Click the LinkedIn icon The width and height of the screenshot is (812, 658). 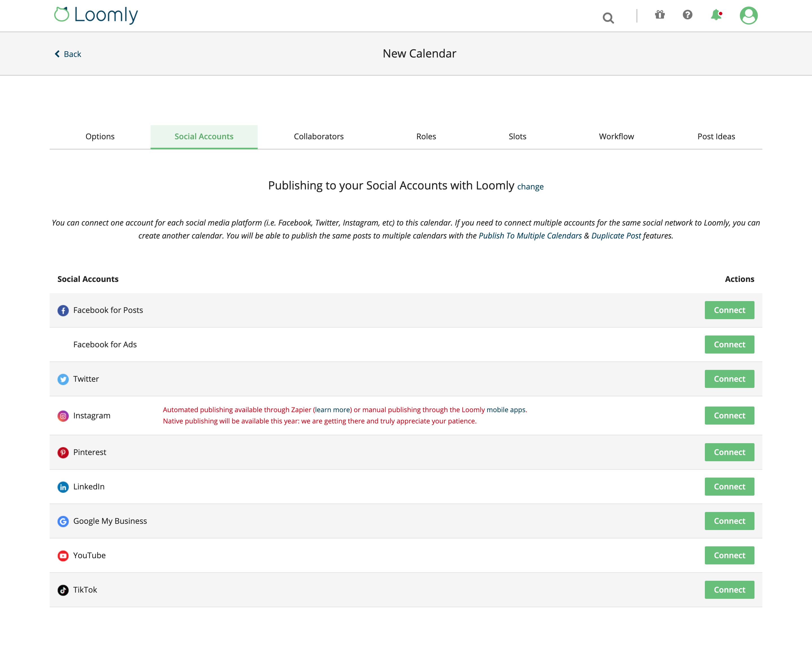[63, 487]
